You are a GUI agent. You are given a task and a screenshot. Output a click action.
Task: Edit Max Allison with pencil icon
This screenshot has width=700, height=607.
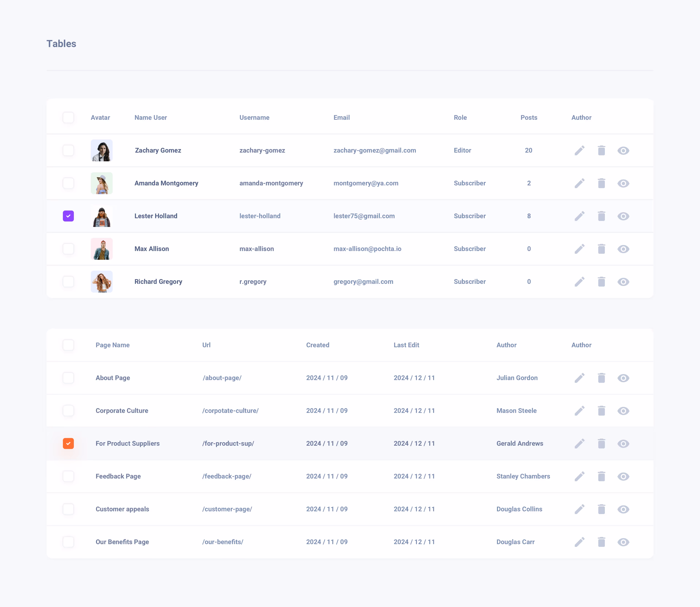point(580,249)
